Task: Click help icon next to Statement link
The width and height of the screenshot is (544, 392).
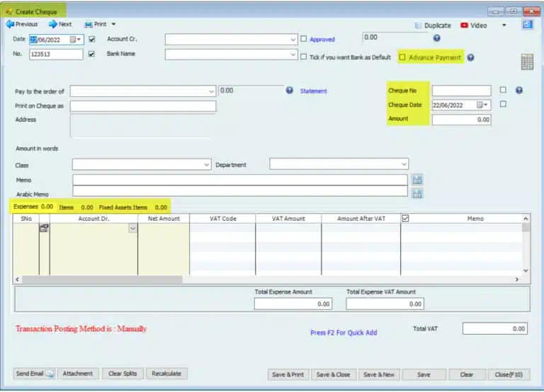Action: point(290,91)
